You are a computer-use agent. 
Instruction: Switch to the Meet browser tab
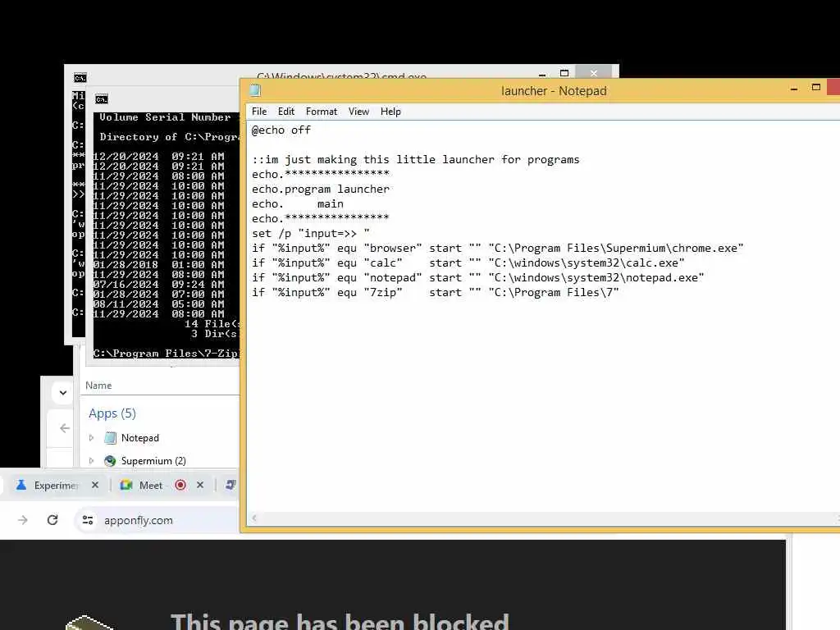point(151,485)
